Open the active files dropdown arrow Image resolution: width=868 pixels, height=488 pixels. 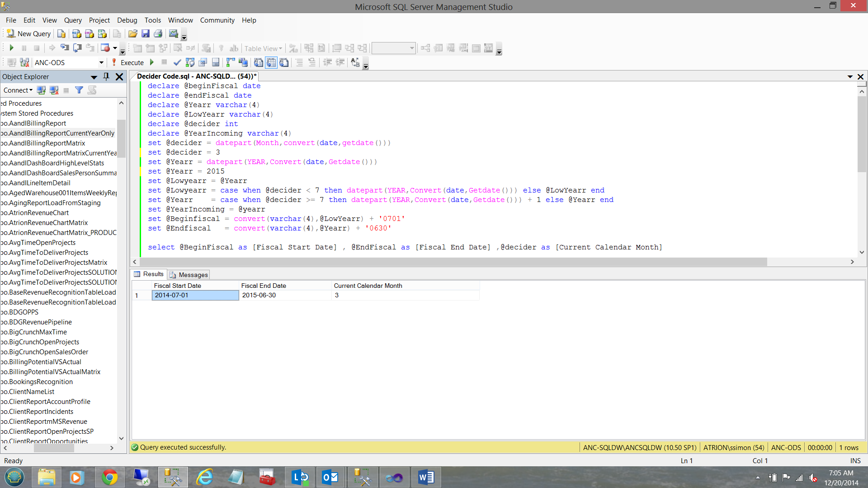849,77
